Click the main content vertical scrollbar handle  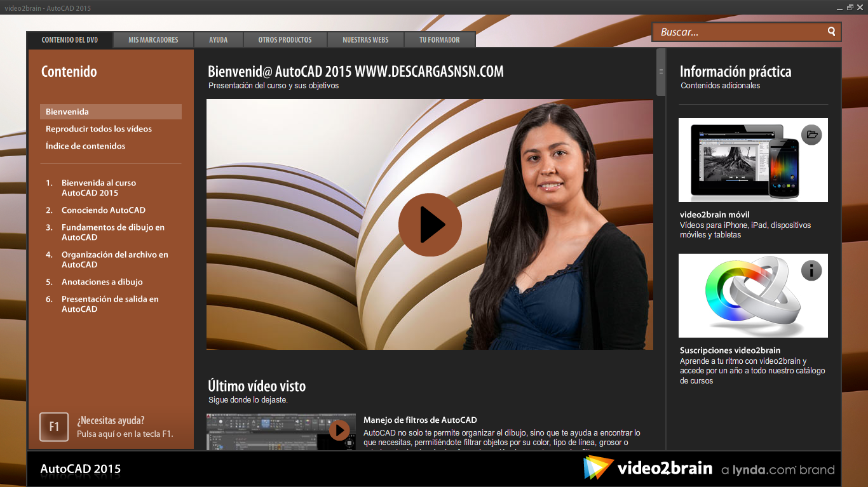661,72
